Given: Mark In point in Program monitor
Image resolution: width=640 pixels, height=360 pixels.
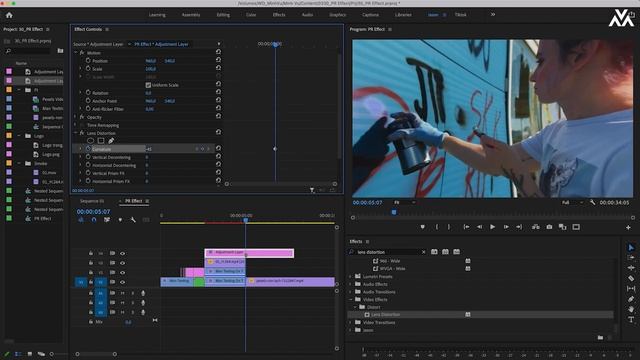Looking at the screenshot, I should point(437,227).
